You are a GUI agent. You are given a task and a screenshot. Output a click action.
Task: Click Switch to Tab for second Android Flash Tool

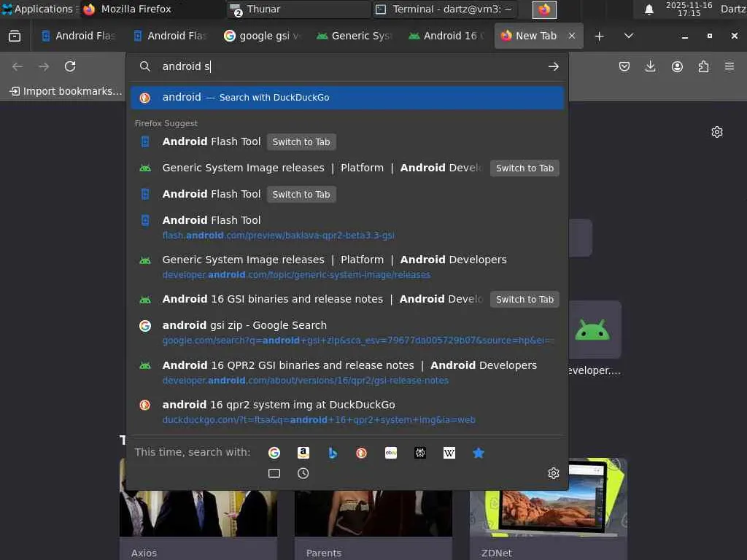point(301,194)
